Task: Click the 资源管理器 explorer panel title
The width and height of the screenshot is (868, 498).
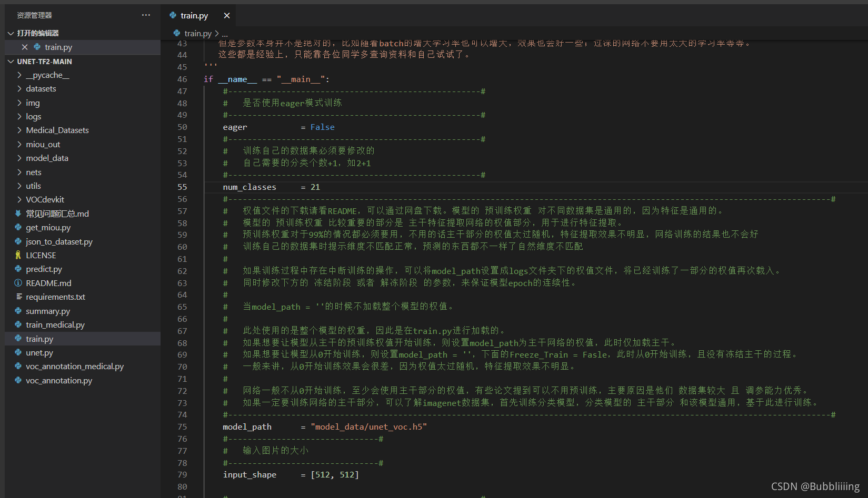Action: 34,15
